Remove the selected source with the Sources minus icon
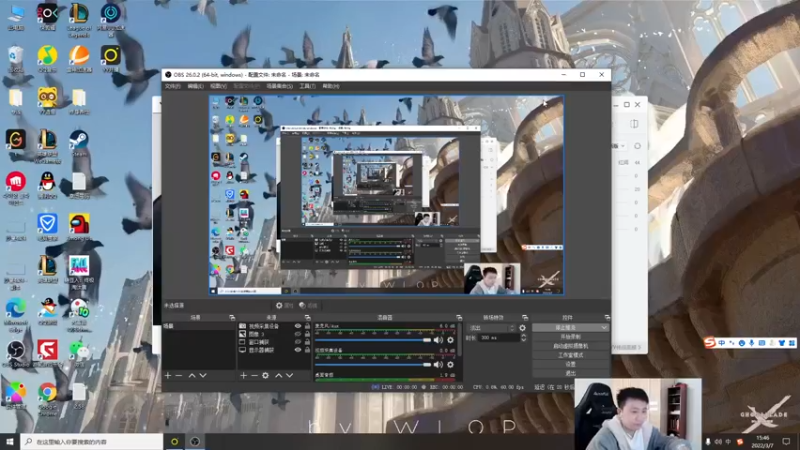The image size is (800, 450). (x=254, y=376)
